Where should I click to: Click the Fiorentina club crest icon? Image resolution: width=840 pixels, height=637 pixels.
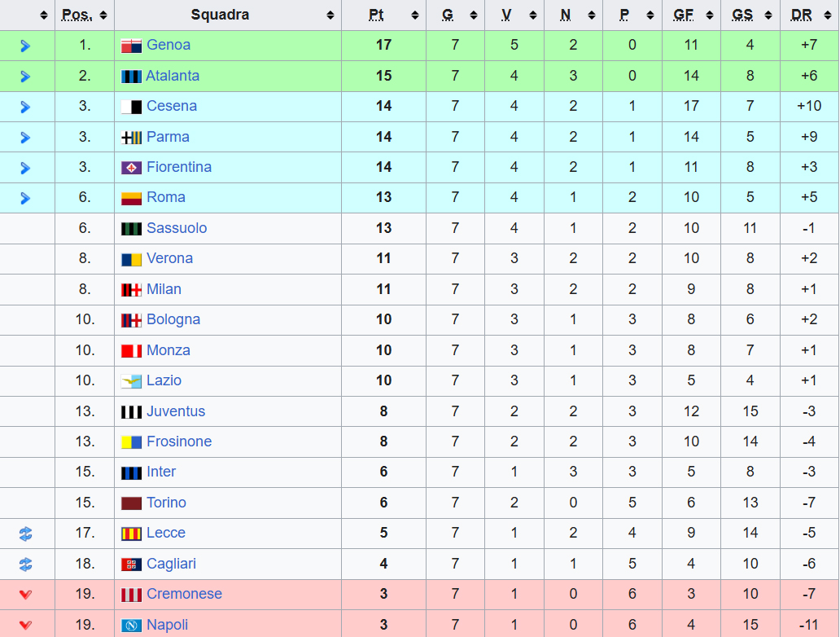pos(131,168)
